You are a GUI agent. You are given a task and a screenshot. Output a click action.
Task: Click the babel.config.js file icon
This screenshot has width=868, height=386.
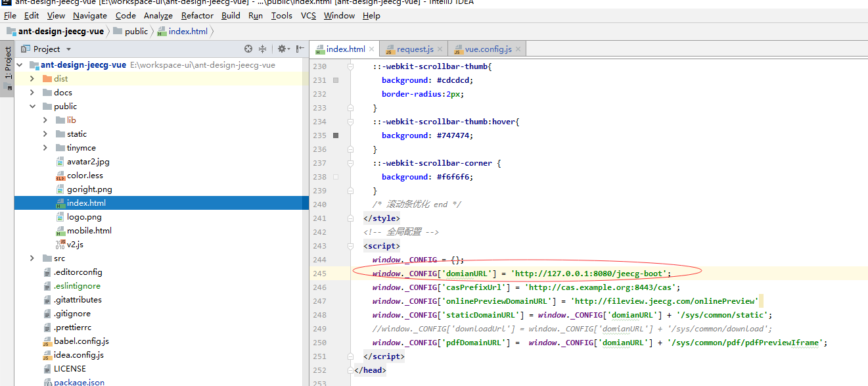[x=47, y=342]
